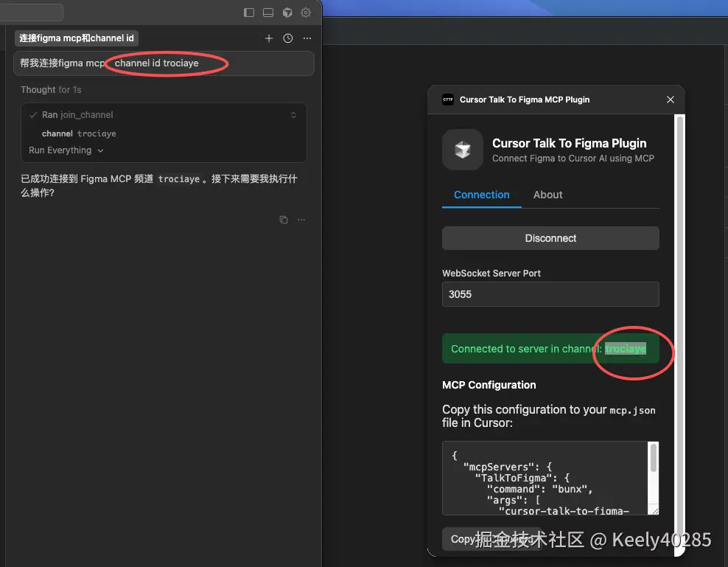Open the Cursor cube icon in toolbar
This screenshot has width=728, height=567.
287,13
